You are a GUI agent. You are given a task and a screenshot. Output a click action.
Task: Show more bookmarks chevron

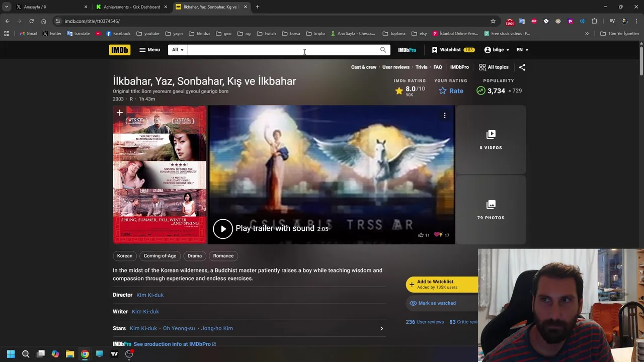coord(587,34)
